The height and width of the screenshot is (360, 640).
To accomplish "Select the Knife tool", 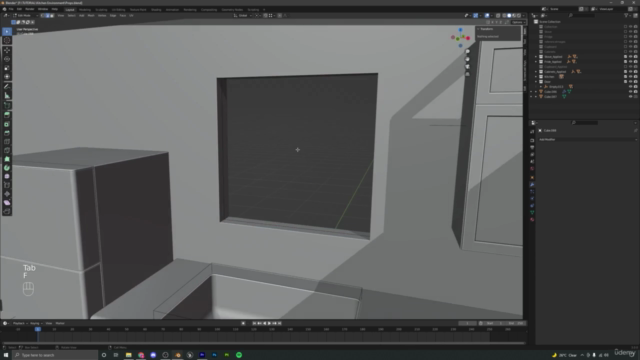I will [x=7, y=150].
